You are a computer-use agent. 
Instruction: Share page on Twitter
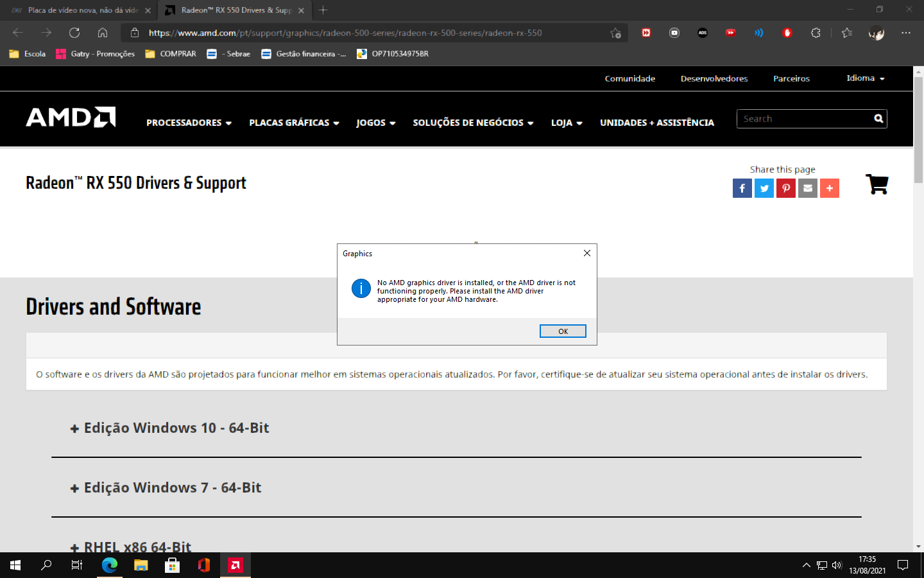[x=764, y=188]
